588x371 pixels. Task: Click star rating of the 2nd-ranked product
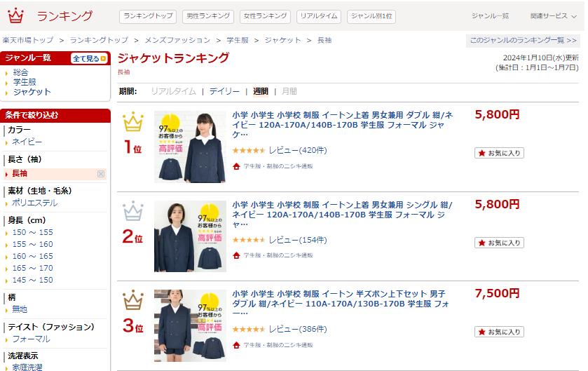(x=248, y=240)
